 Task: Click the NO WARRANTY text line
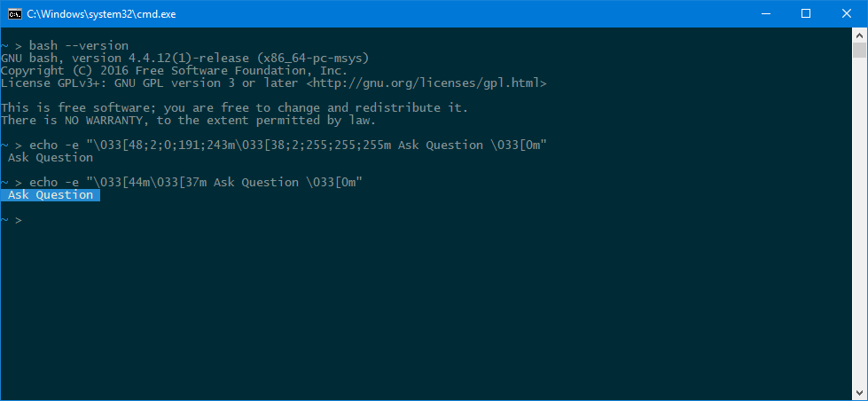point(188,120)
